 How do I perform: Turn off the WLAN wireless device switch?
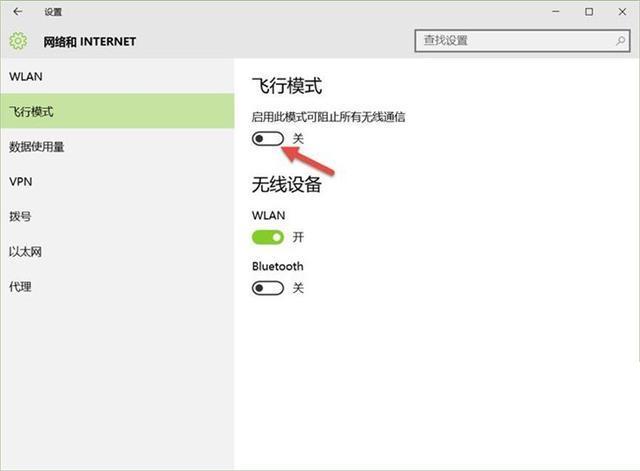268,237
